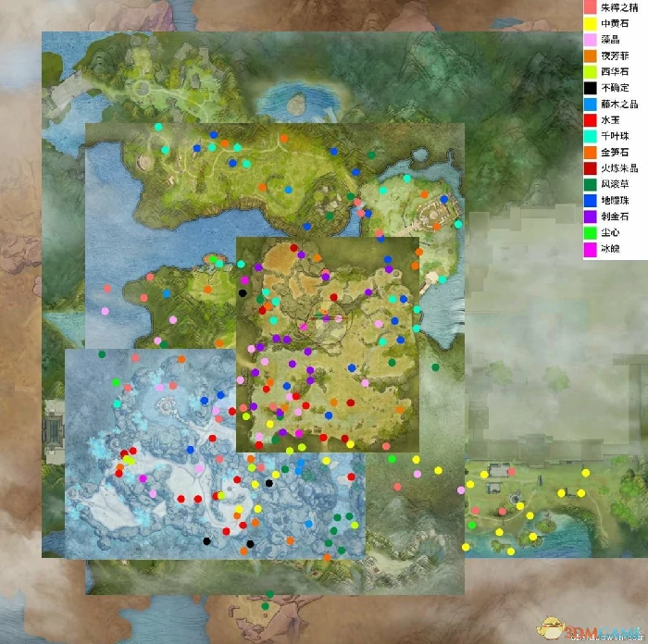Click the 金笋石 legend text label

[617, 153]
